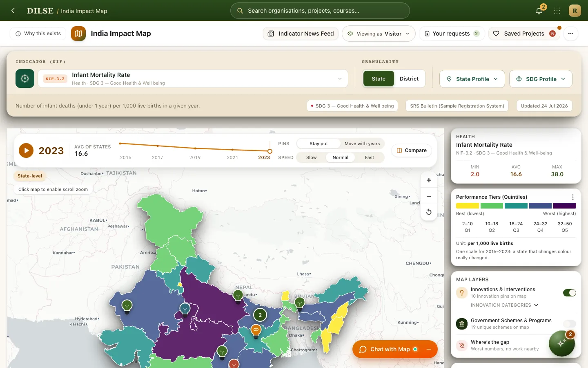588x368 pixels.
Task: Zoom in on the map
Action: pos(429,180)
